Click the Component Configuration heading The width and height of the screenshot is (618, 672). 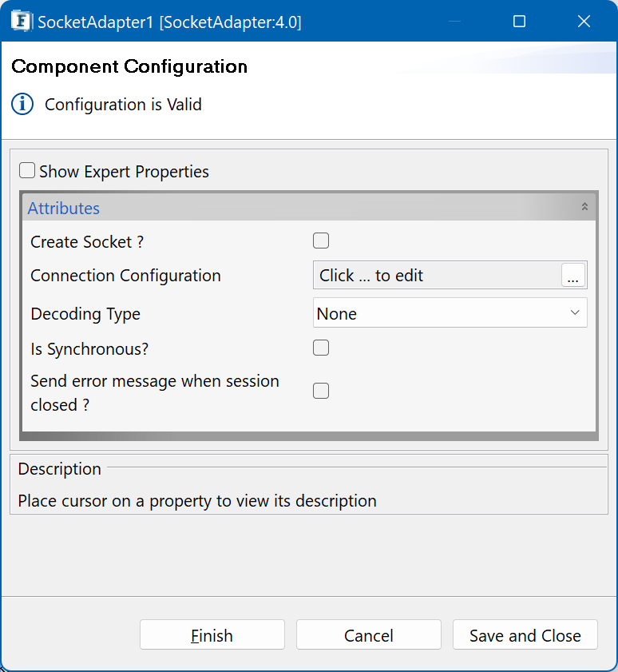click(129, 66)
